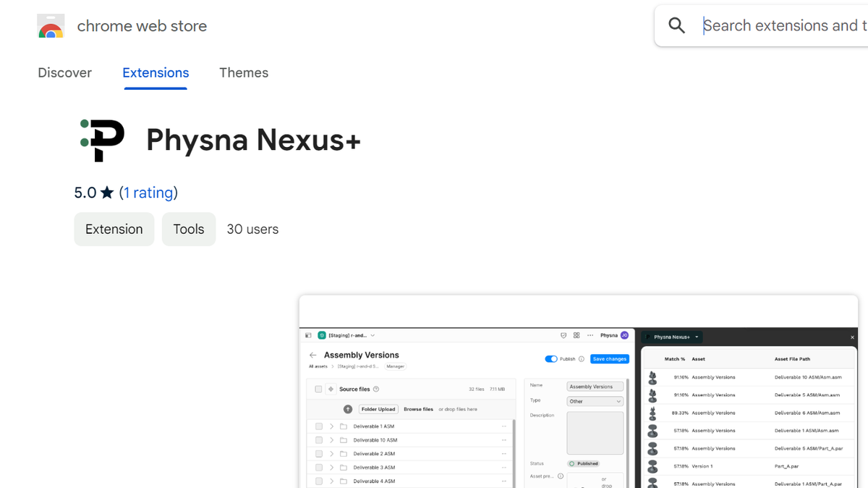Switch to the Themes tab

[244, 72]
